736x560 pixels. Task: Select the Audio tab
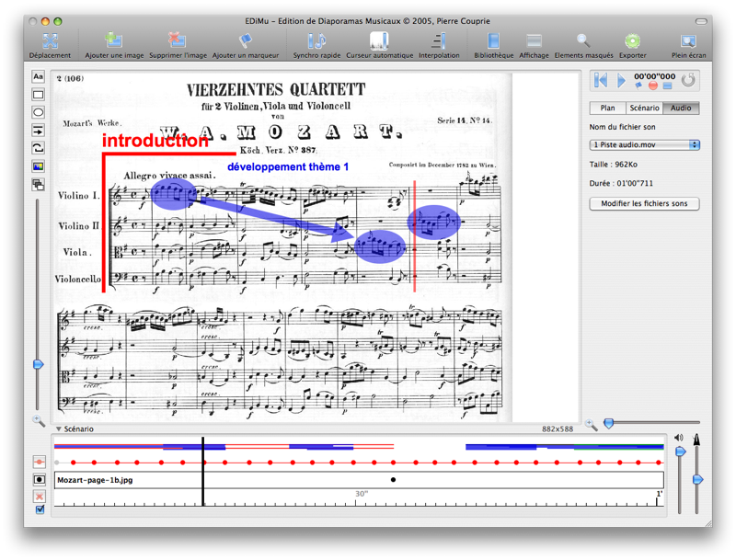click(681, 108)
